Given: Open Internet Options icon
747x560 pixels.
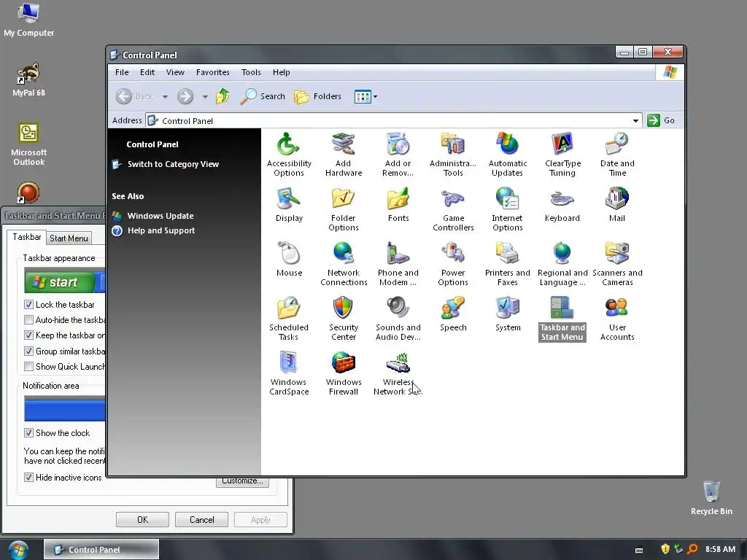Looking at the screenshot, I should (508, 198).
